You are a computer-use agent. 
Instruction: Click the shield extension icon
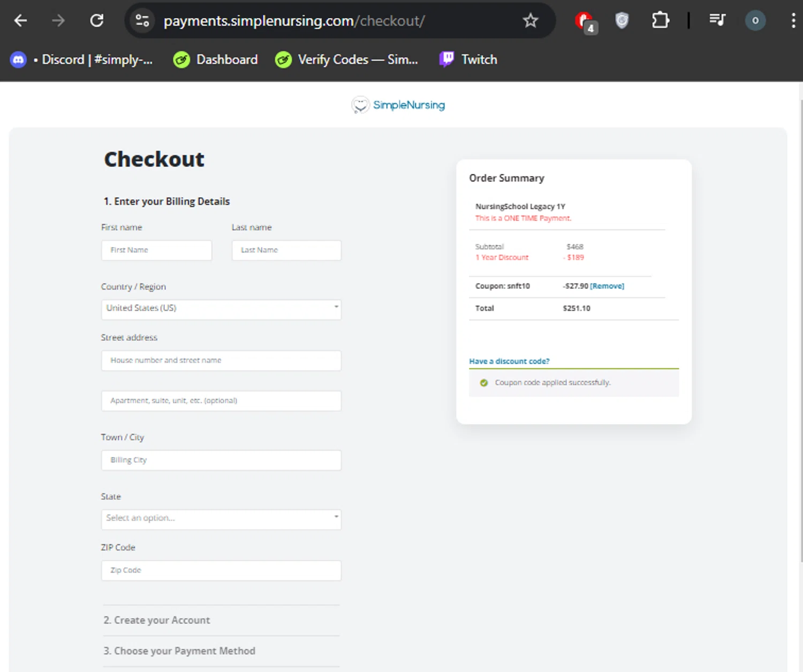pyautogui.click(x=622, y=21)
